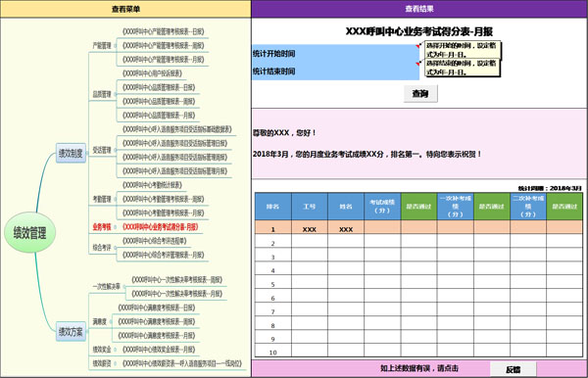Click the red comment marker beside 统计结束时间
This screenshot has width=588, height=378.
(417, 64)
